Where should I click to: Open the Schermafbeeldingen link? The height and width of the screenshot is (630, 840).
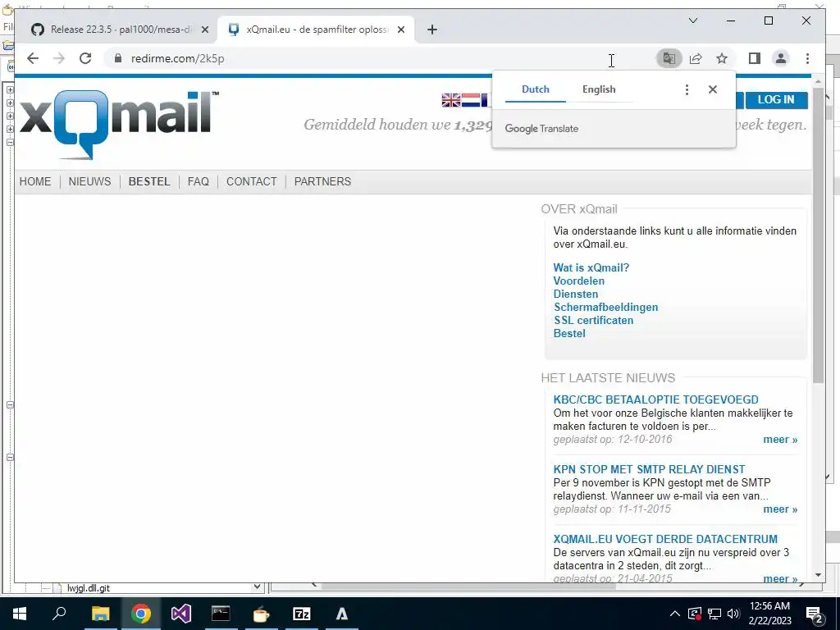pos(605,307)
